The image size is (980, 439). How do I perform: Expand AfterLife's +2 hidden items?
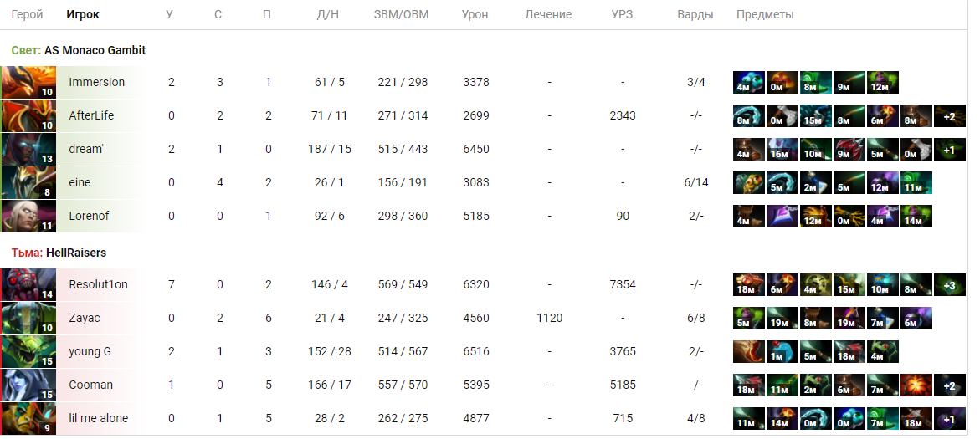coord(950,115)
